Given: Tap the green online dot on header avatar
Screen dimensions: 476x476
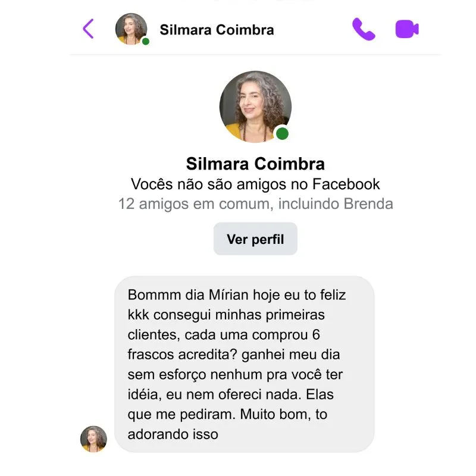Looking at the screenshot, I should point(146,41).
